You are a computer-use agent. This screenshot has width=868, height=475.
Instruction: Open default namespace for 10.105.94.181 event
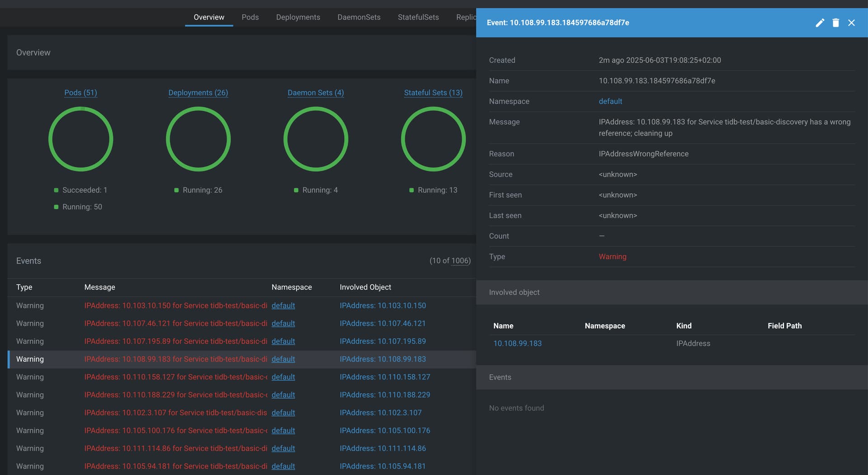(283, 466)
